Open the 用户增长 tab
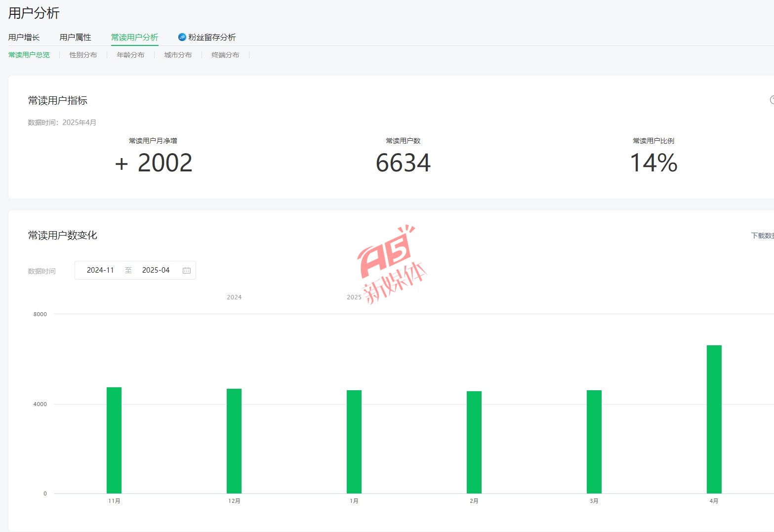 tap(24, 38)
